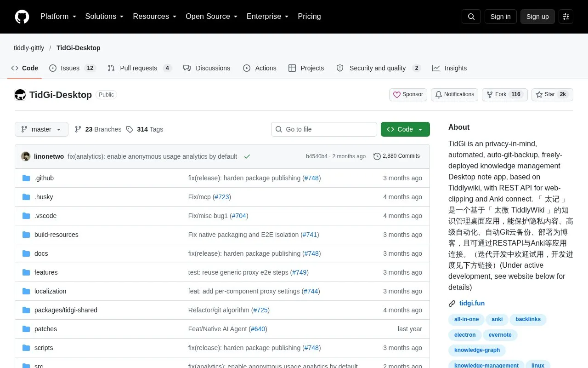The image size is (588, 368).
Task: Fork the repository using Fork button
Action: (504, 95)
